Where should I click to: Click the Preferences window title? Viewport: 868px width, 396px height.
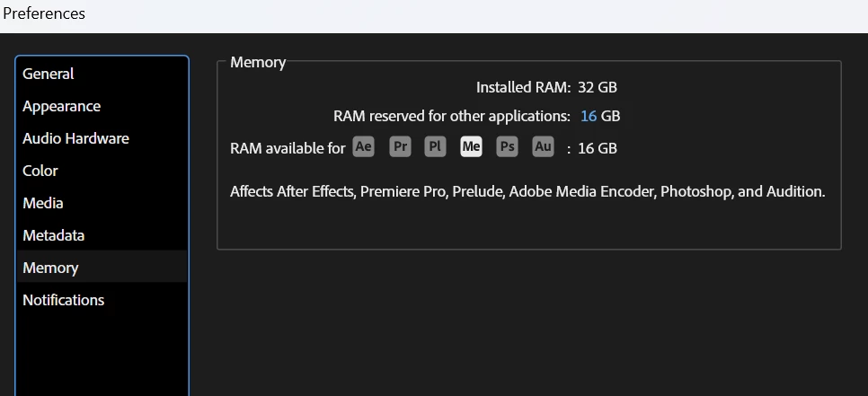coord(44,13)
